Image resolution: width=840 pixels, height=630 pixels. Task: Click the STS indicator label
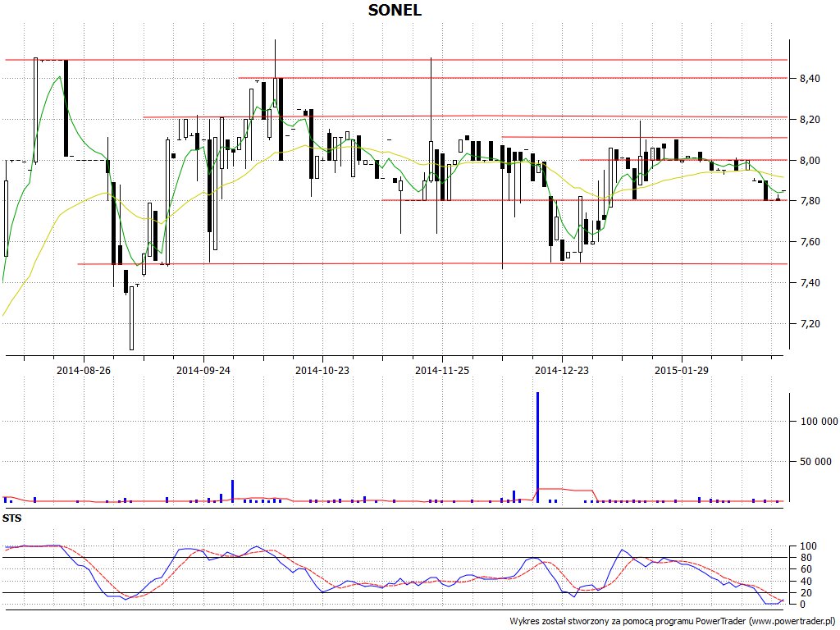[11, 518]
